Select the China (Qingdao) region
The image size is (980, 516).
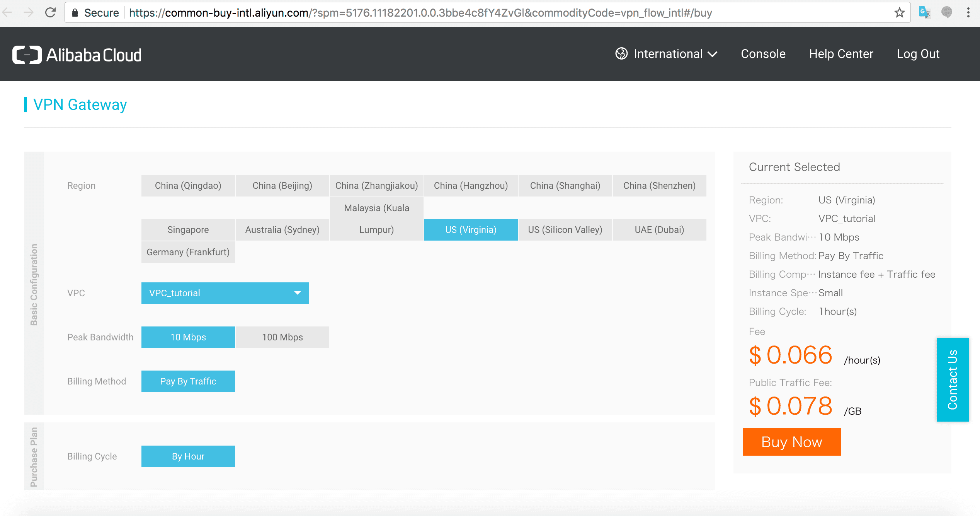point(188,186)
